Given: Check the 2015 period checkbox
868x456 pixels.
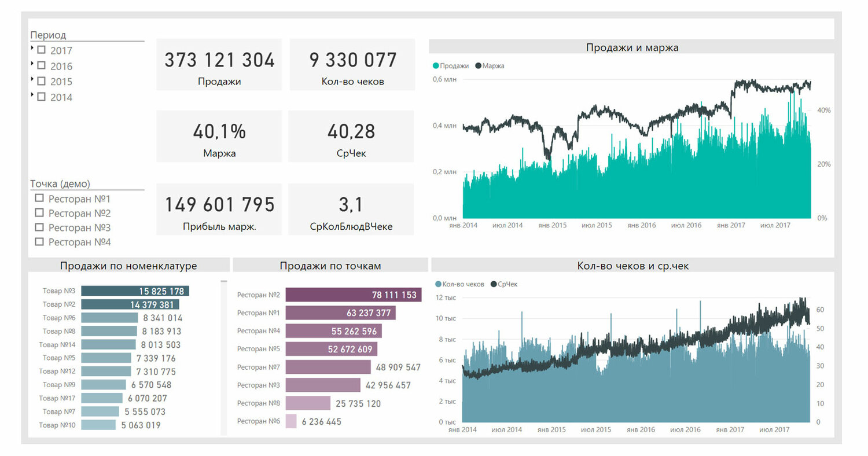Looking at the screenshot, I should (41, 81).
